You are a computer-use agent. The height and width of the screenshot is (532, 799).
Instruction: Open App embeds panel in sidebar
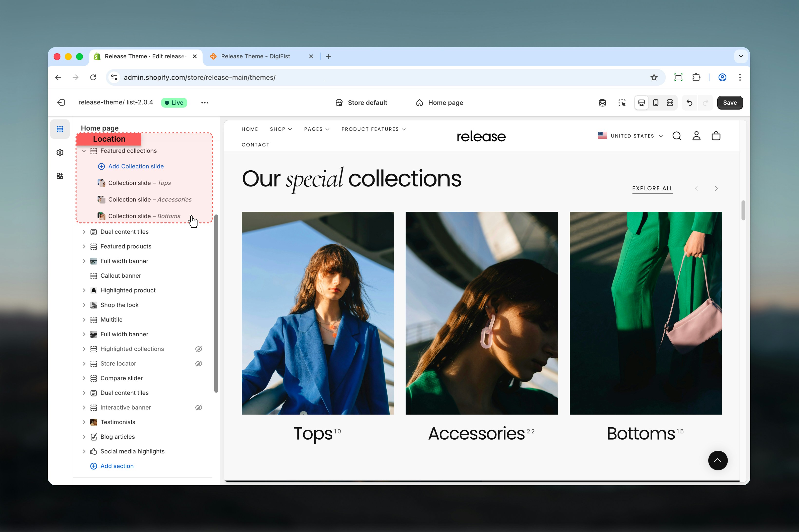tap(60, 176)
